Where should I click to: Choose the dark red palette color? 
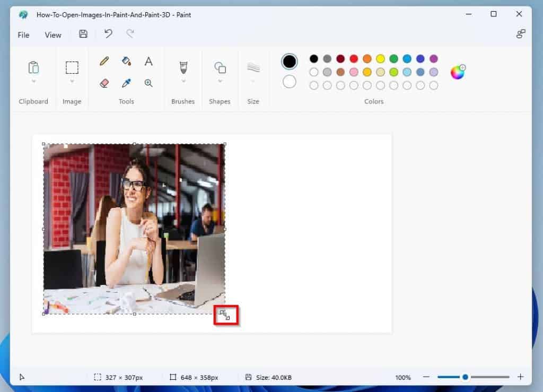340,58
